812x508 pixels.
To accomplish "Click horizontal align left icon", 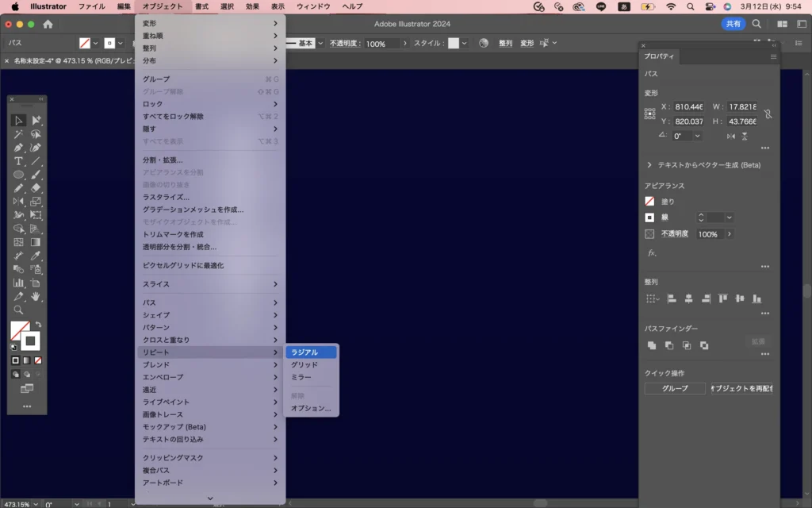I will click(x=672, y=298).
